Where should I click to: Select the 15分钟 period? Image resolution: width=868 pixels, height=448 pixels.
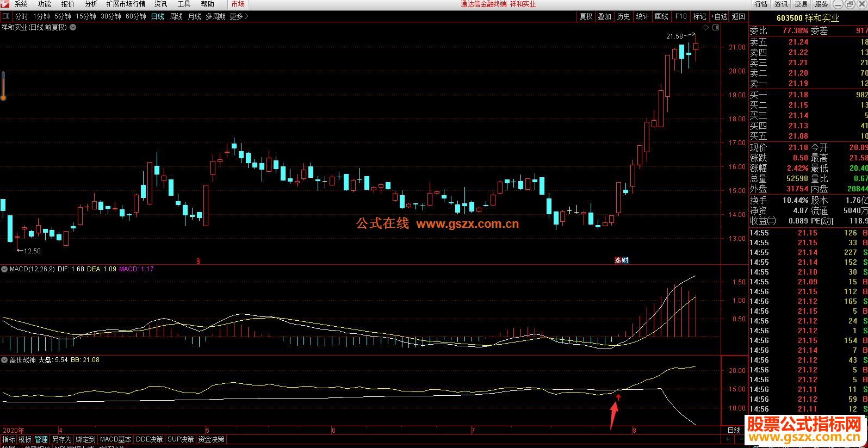(86, 16)
